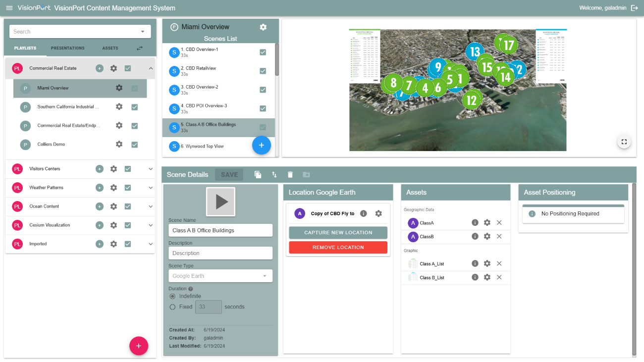Uncheck the Colliers Demo presentation checkbox
Screen dimensions: 644x362
click(134, 145)
